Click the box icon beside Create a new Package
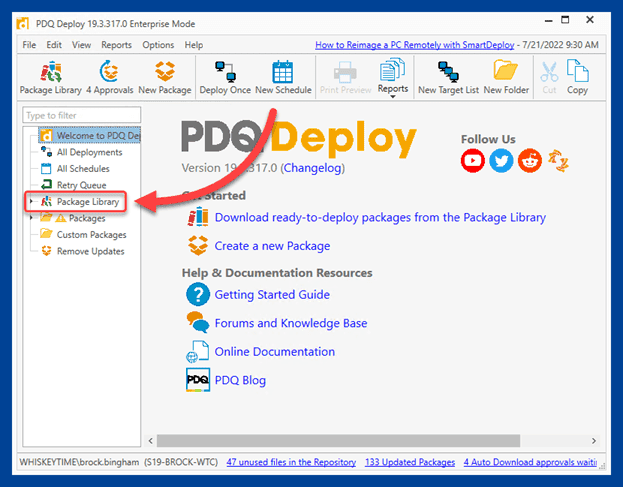The height and width of the screenshot is (487, 623). (x=198, y=245)
